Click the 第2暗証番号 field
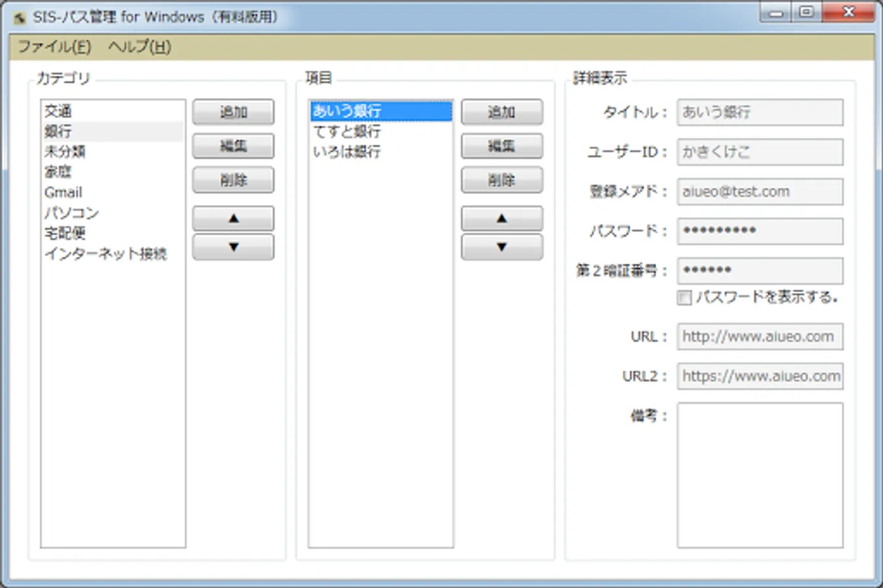Screen dimensions: 883x588 click(x=760, y=270)
